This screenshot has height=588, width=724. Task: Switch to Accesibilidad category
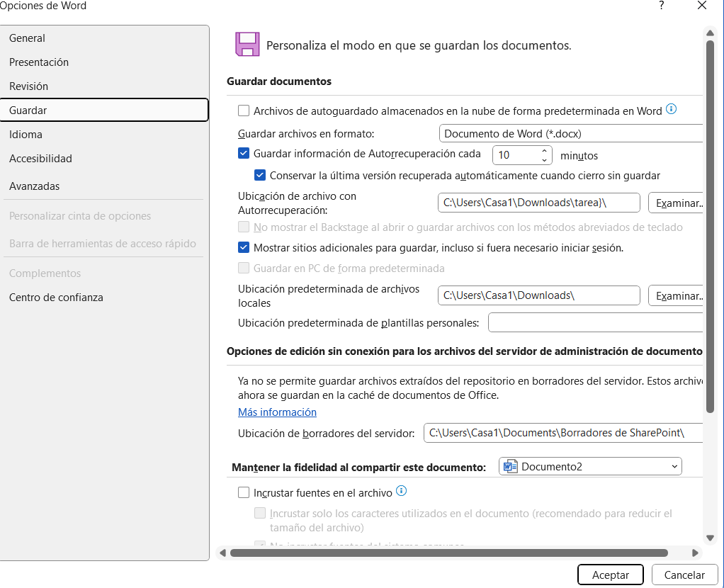click(x=104, y=159)
